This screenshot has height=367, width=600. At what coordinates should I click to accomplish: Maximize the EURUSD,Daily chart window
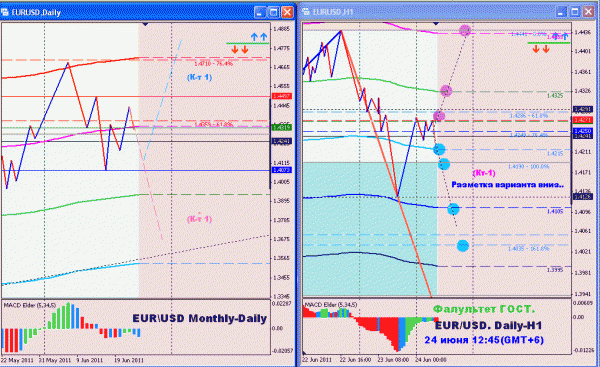click(x=274, y=13)
